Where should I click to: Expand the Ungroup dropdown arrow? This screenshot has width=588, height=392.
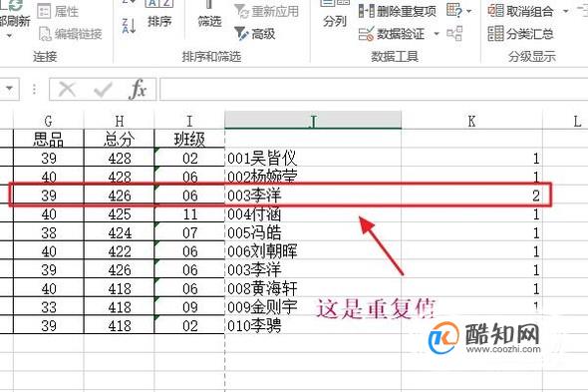566,11
